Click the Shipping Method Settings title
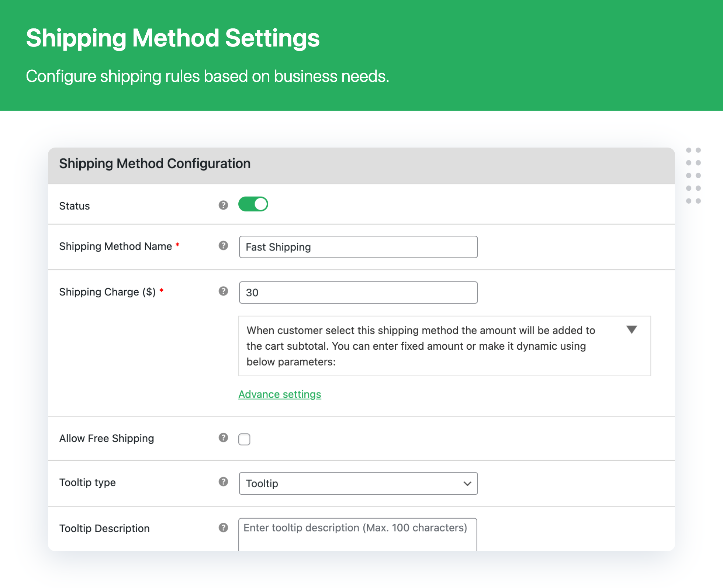This screenshot has height=588, width=723. click(x=173, y=38)
